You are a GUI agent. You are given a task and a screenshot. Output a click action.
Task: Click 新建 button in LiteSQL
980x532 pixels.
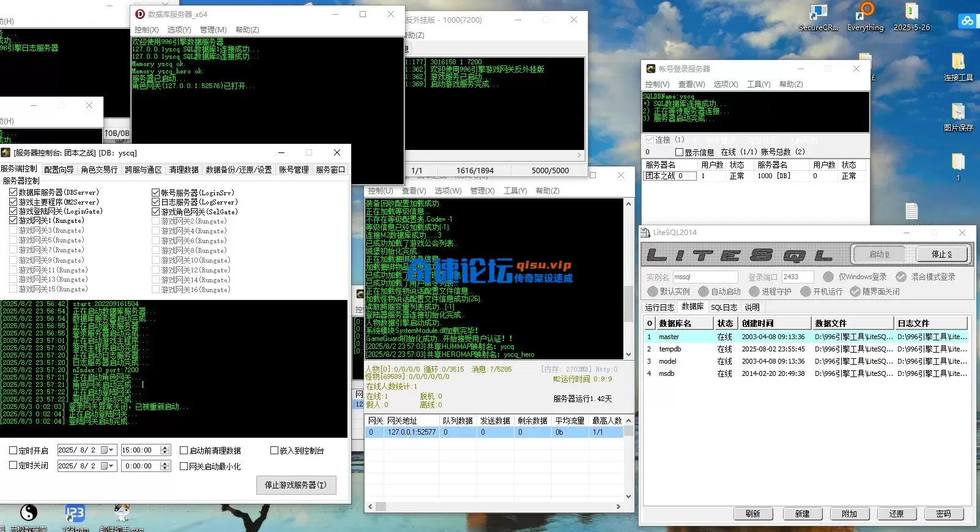coord(802,514)
